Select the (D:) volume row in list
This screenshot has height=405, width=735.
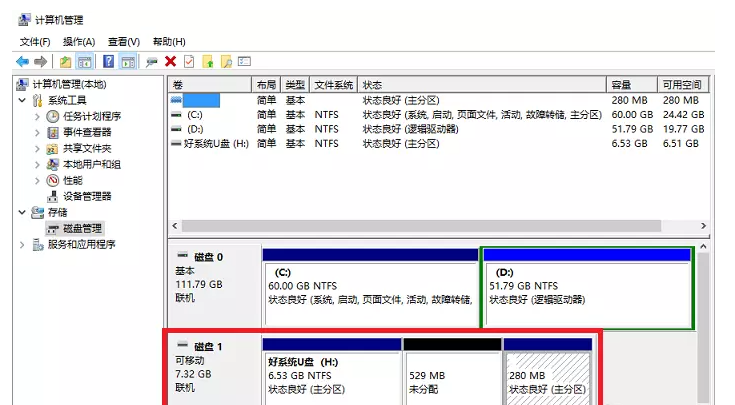(439, 129)
